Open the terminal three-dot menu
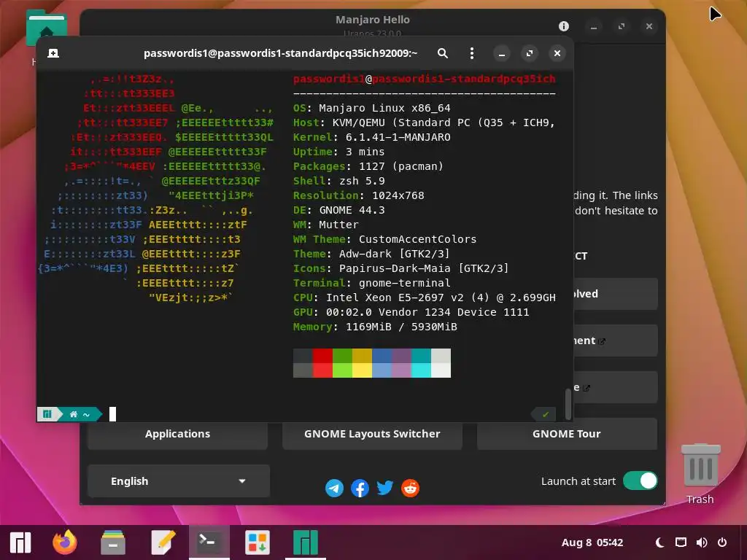This screenshot has width=747, height=560. (472, 53)
